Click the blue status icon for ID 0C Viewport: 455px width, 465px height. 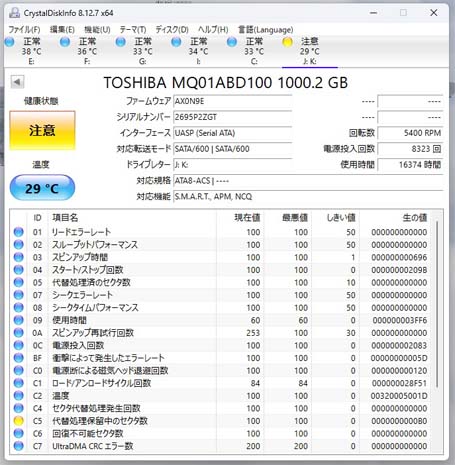(19, 345)
